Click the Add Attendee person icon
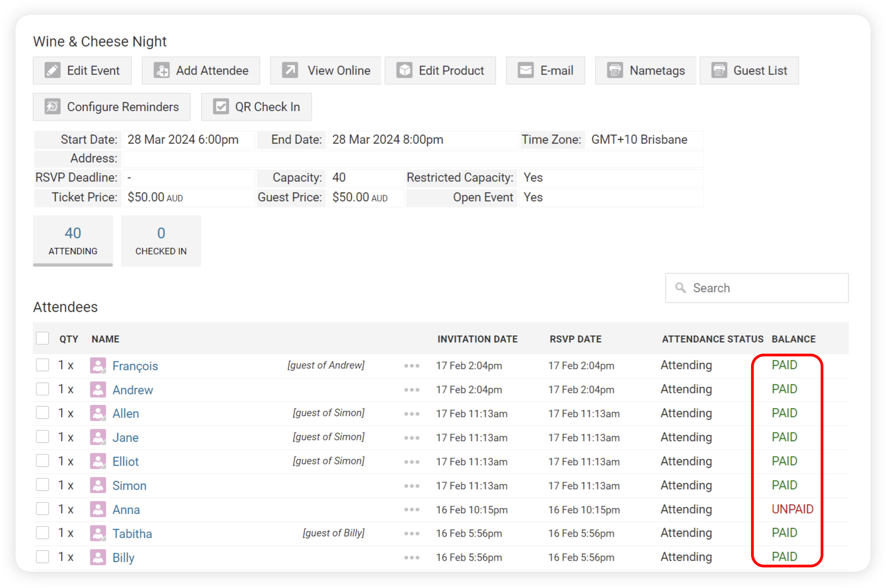The width and height of the screenshot is (886, 588). pos(161,70)
